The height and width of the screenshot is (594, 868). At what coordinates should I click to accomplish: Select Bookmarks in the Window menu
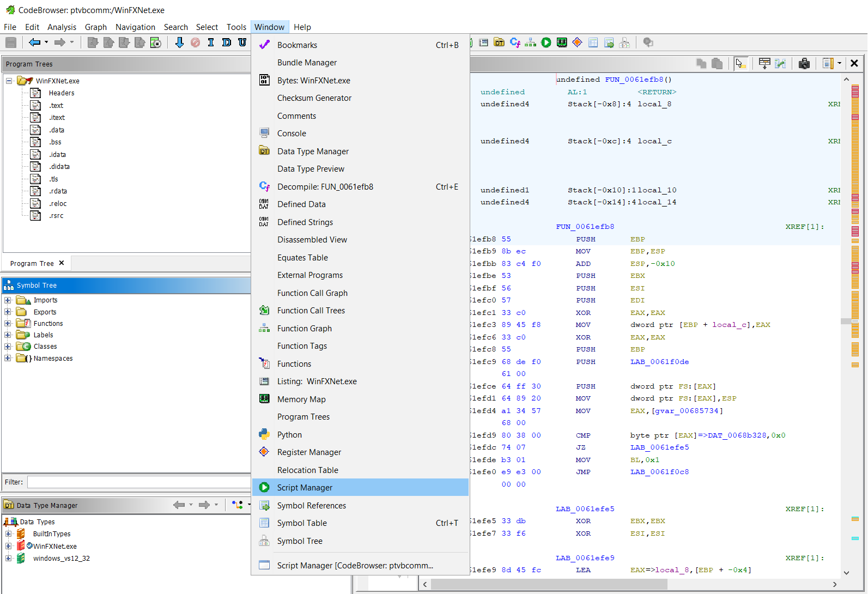pyautogui.click(x=360, y=45)
